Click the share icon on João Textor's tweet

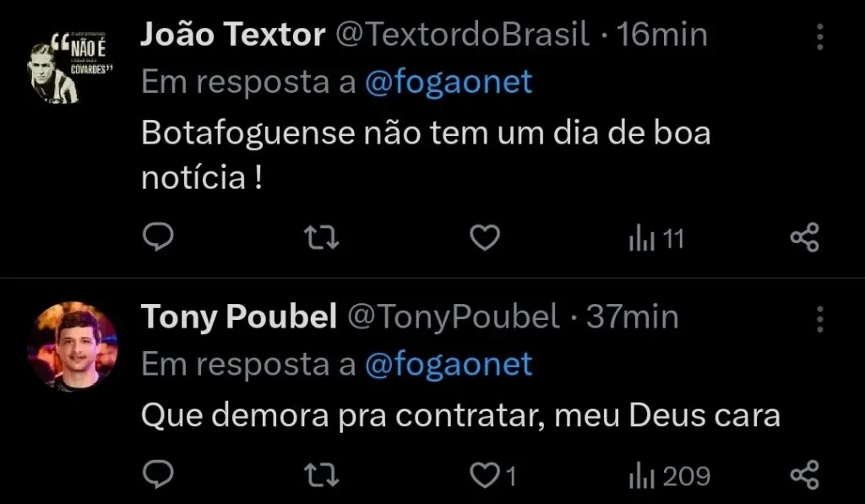803,238
